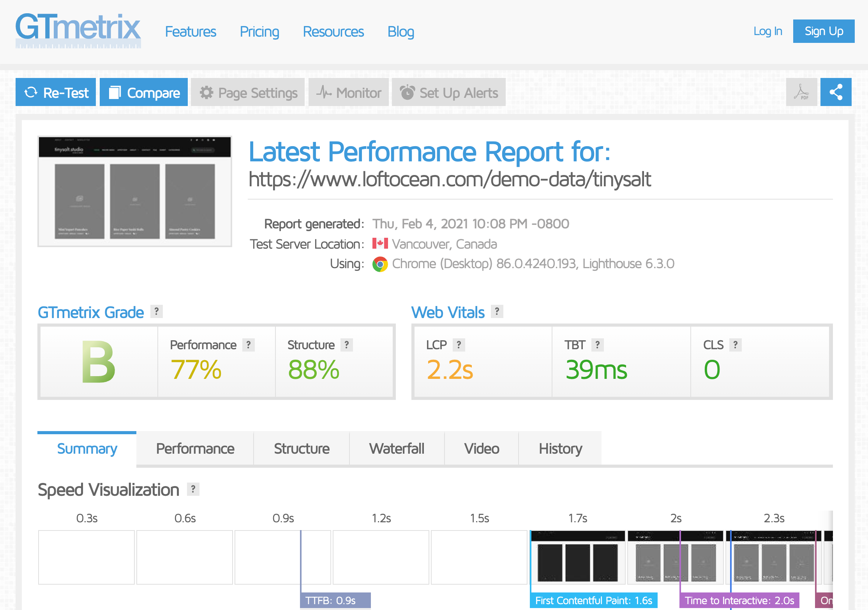The image size is (868, 610).
Task: Click the First Contentful Paint marker
Action: tap(593, 601)
